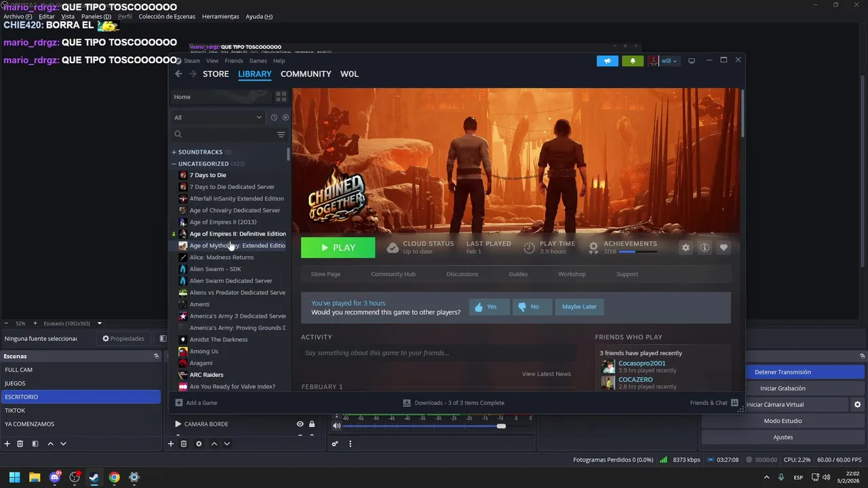868x488 pixels.
Task: Click achievements progress bar
Action: click(637, 251)
